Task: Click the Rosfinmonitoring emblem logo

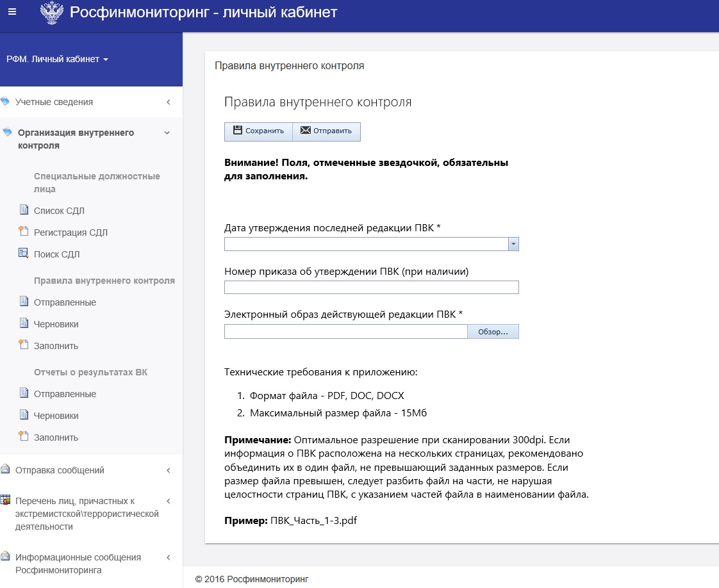Action: click(51, 12)
